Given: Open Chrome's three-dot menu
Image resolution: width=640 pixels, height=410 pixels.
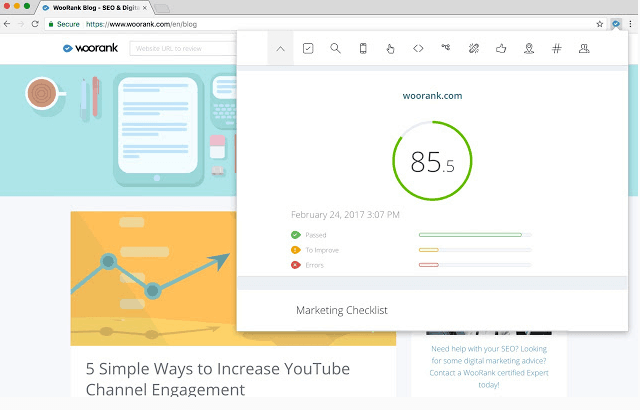Looking at the screenshot, I should pyautogui.click(x=631, y=24).
